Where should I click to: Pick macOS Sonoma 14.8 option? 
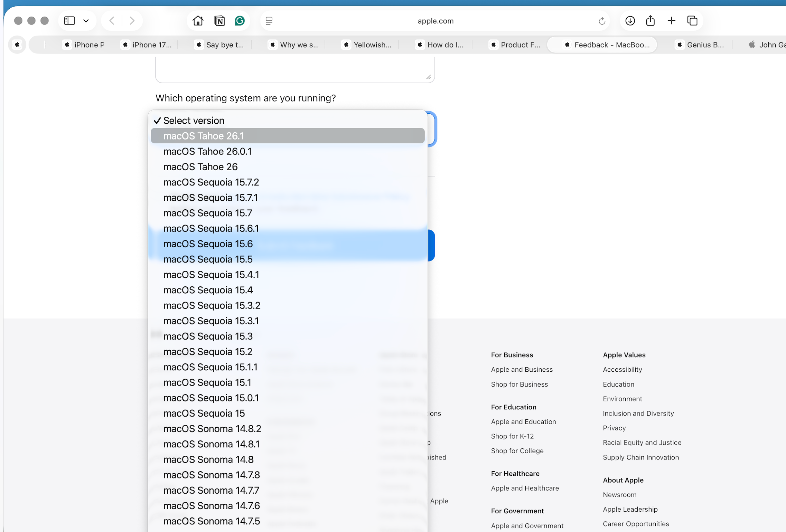click(x=208, y=459)
